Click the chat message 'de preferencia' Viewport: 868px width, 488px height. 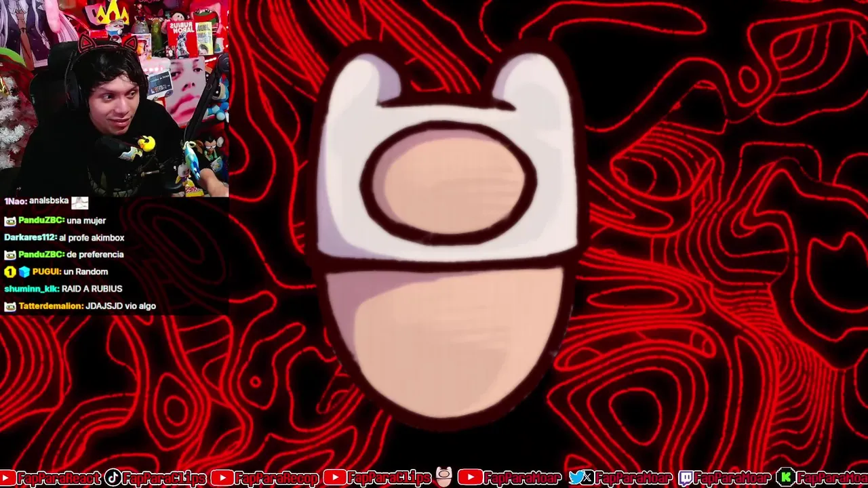pos(95,255)
